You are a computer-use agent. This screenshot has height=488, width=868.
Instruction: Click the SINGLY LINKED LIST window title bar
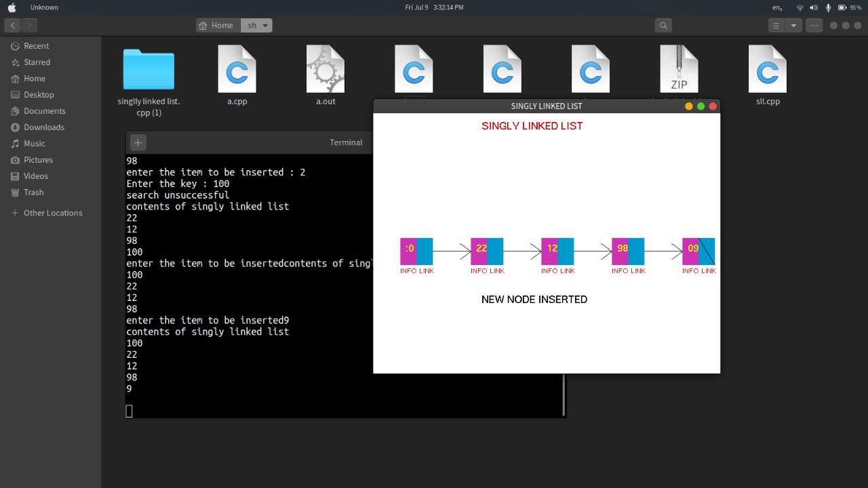[x=547, y=106]
